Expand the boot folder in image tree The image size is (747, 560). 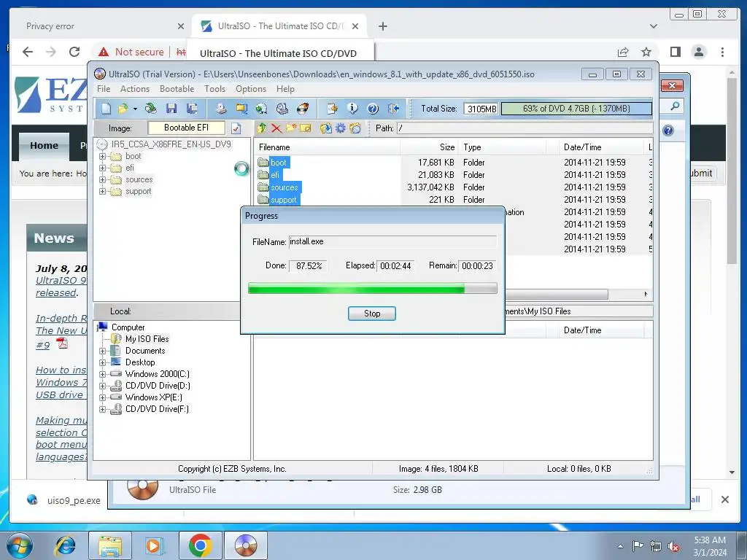click(x=102, y=156)
